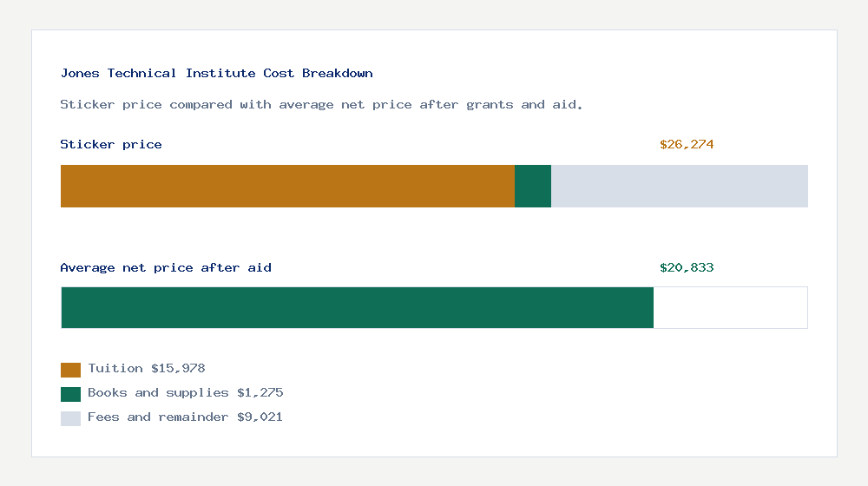868x486 pixels.
Task: Click the orange Tuition bar segment
Action: click(287, 187)
